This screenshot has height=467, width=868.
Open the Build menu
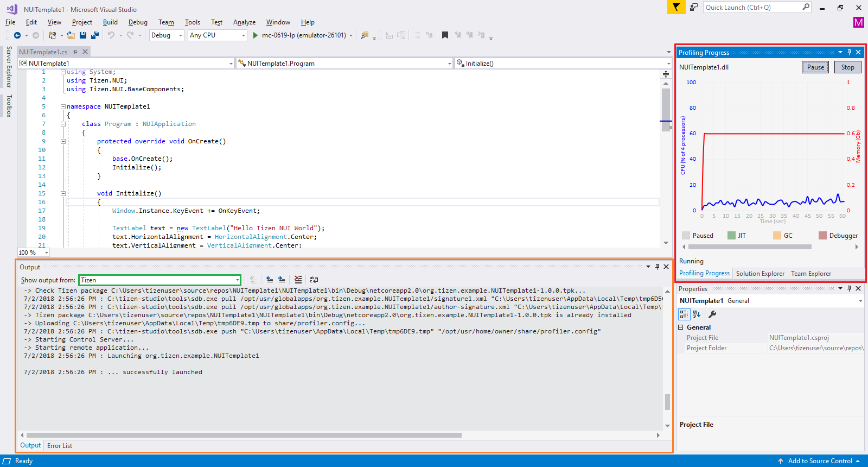110,22
